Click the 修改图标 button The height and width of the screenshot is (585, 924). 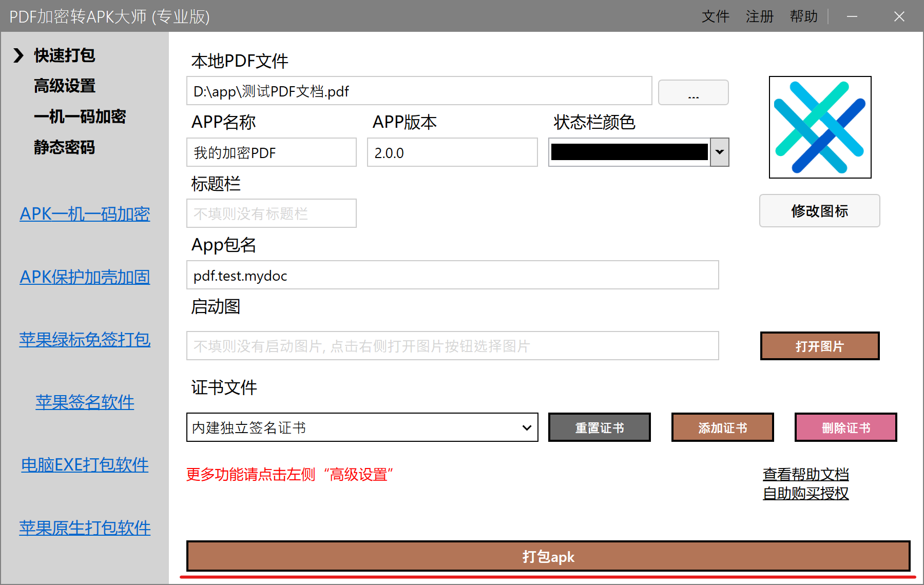tap(819, 210)
